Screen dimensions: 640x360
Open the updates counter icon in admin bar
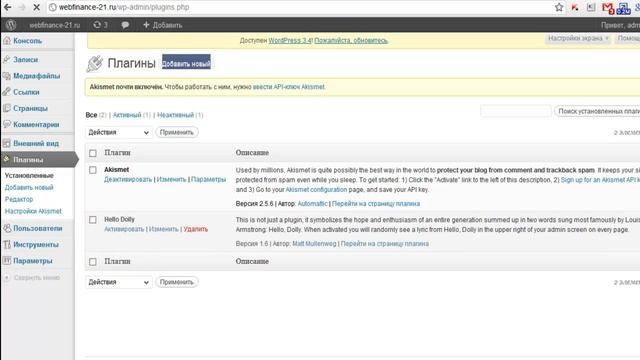(x=100, y=25)
